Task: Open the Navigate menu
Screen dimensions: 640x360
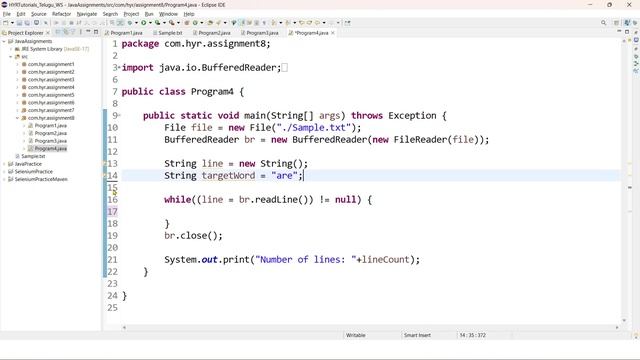Action: click(87, 14)
